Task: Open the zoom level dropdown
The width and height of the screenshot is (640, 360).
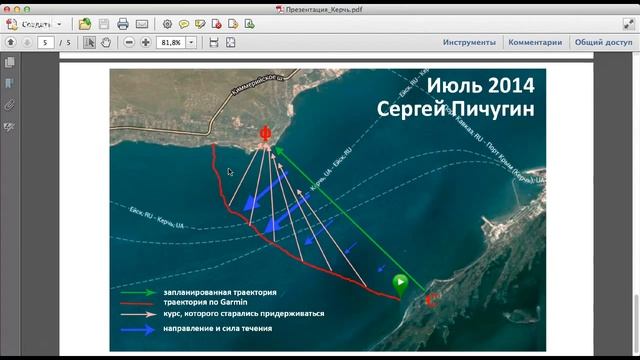Action: [191, 42]
